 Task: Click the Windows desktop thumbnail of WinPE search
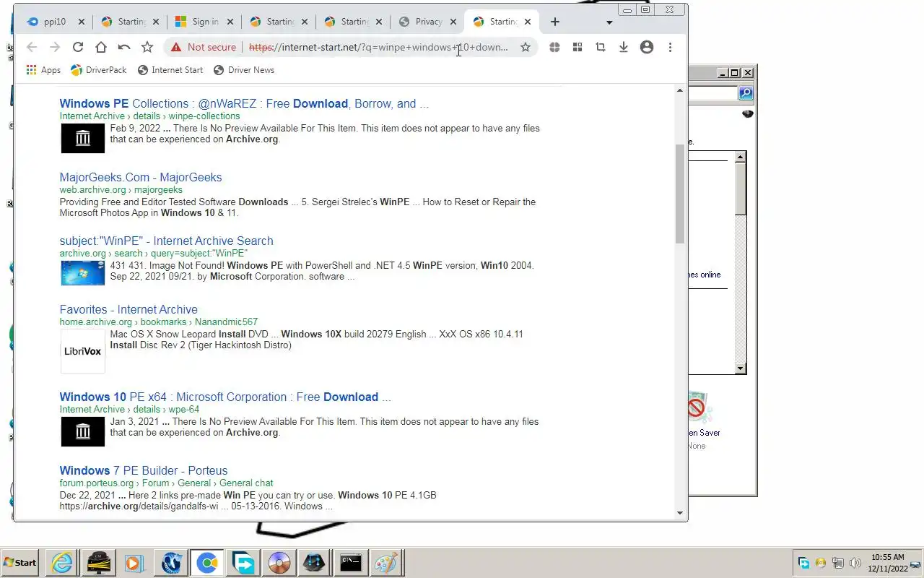click(x=82, y=273)
